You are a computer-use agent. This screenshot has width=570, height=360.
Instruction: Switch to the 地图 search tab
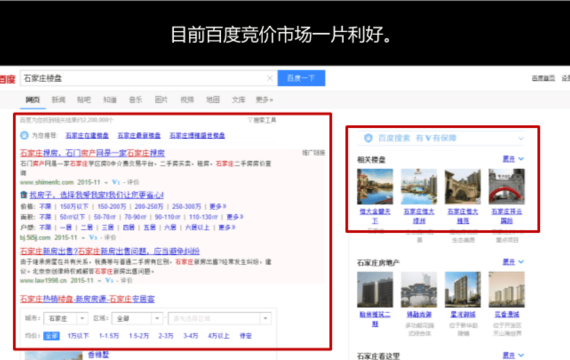pos(213,100)
